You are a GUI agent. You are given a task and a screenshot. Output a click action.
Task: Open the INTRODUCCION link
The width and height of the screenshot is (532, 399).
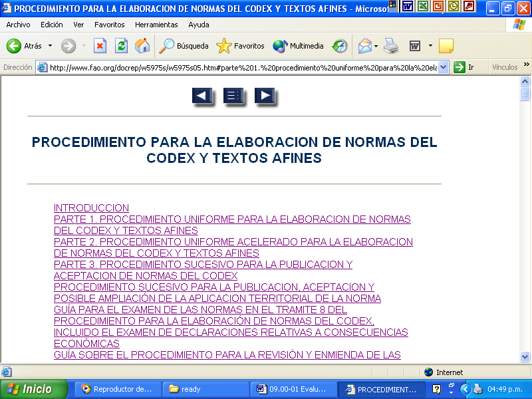point(91,207)
